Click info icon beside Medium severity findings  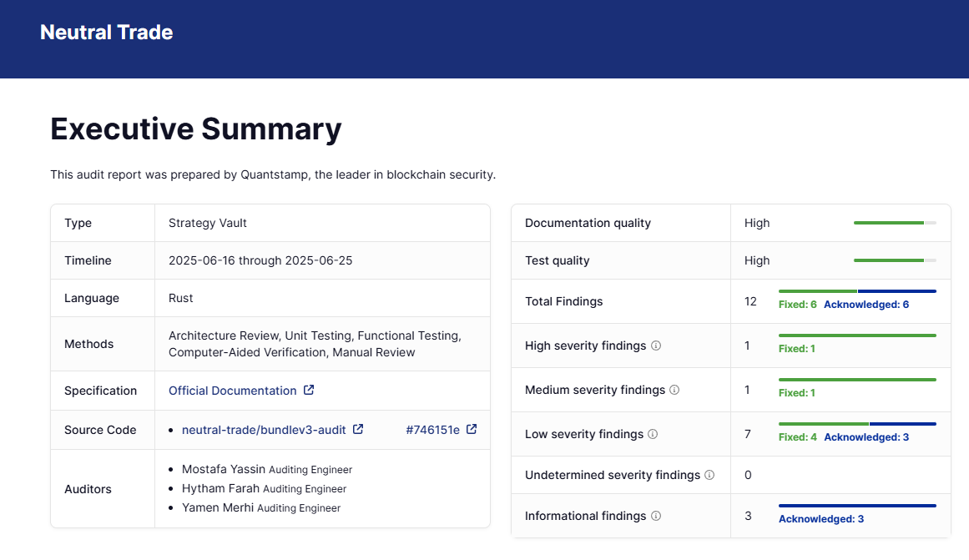point(674,390)
